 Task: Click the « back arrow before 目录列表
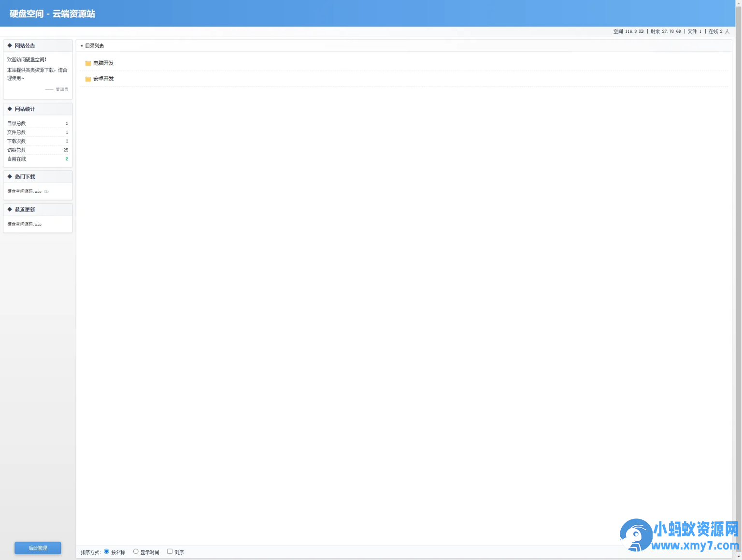point(82,46)
